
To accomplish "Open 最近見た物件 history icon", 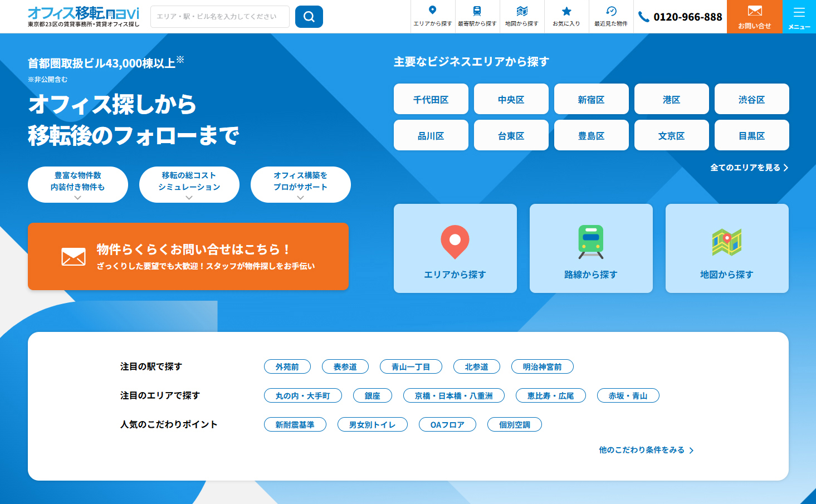I will (x=611, y=11).
